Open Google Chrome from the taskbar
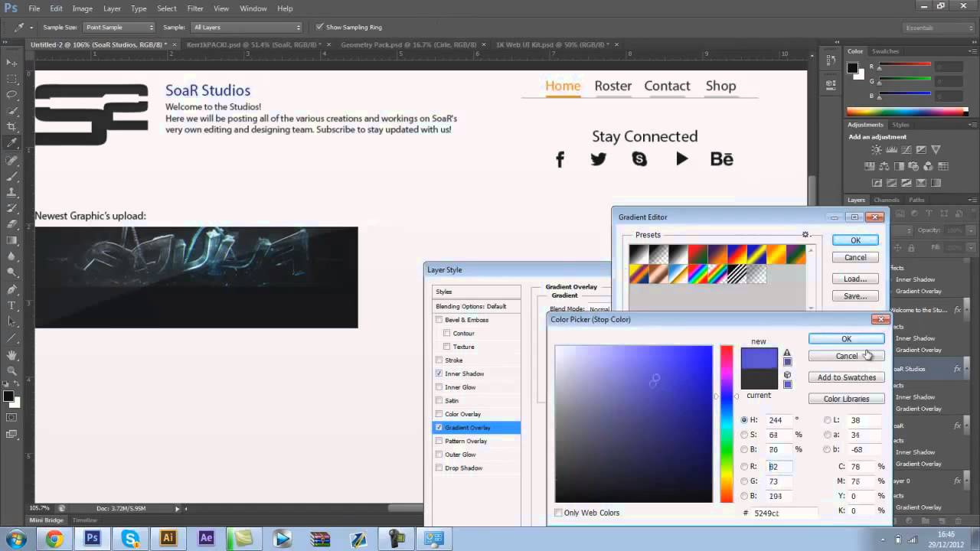980x551 pixels. tap(54, 539)
